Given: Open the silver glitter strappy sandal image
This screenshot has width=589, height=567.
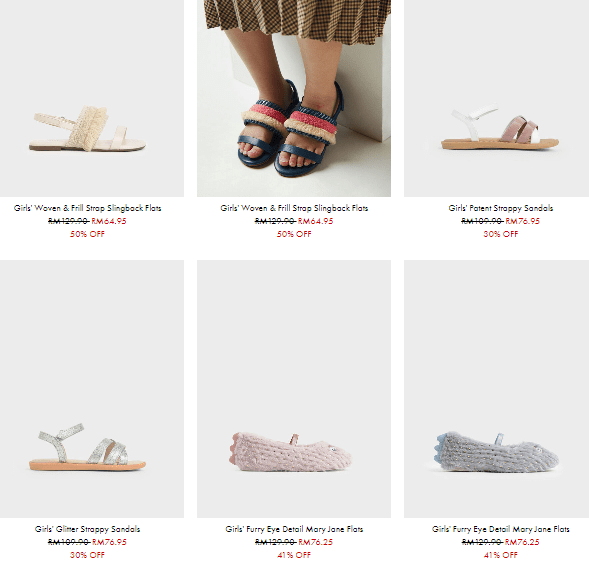Looking at the screenshot, I should coord(92,389).
